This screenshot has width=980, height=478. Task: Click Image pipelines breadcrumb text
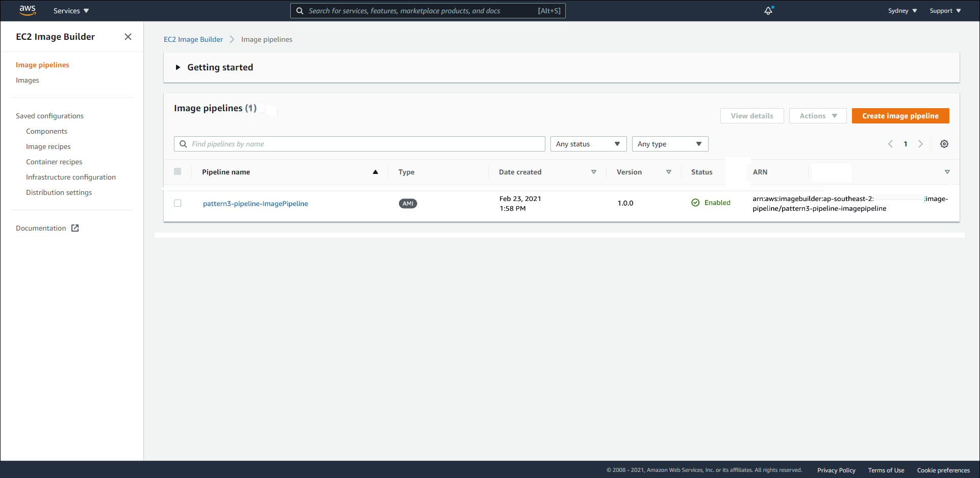pyautogui.click(x=267, y=39)
